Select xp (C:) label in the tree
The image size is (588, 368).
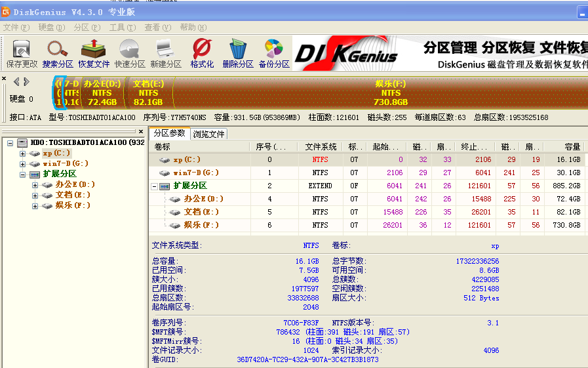click(x=56, y=153)
